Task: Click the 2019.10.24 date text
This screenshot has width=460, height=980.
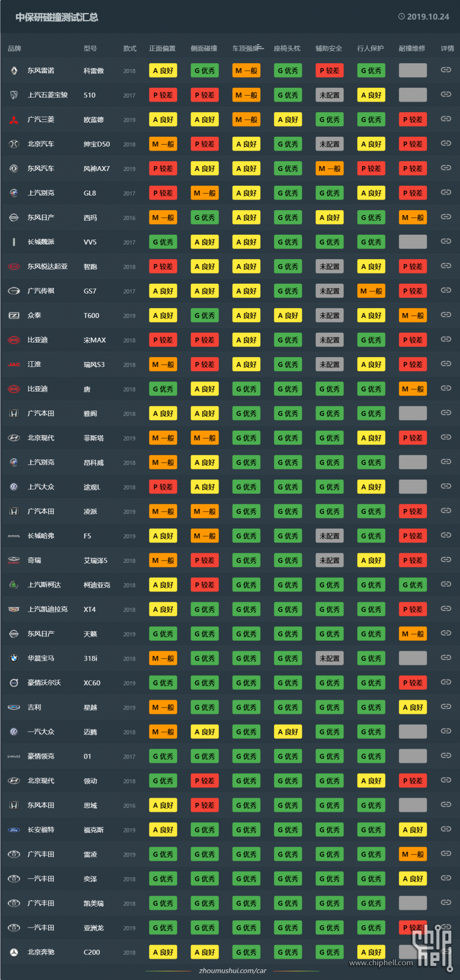Action: pos(428,17)
